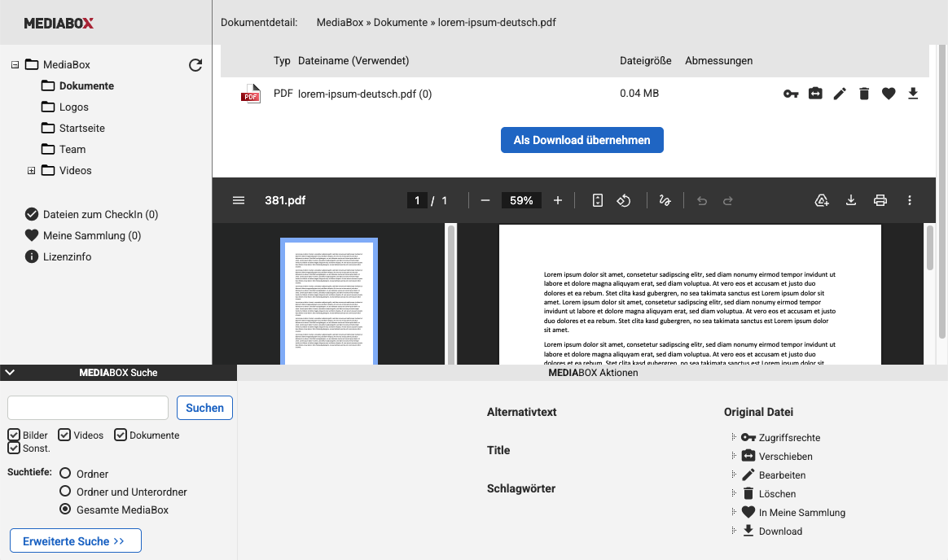
Task: Rotate the PDF counterclockwise
Action: pos(623,200)
